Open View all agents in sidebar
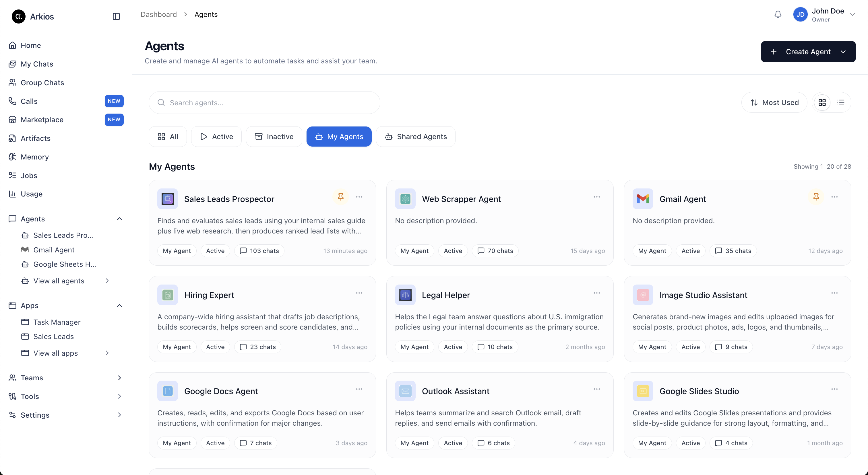868x475 pixels. [x=66, y=281]
